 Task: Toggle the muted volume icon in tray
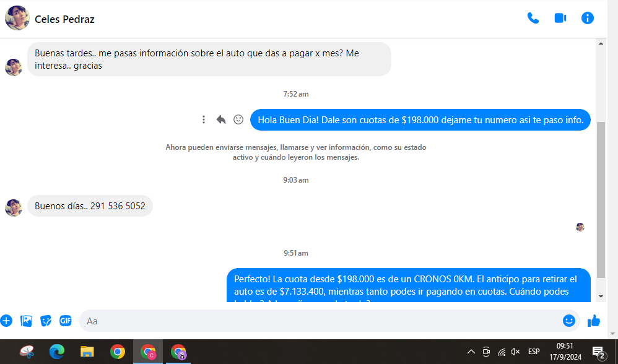[515, 352]
